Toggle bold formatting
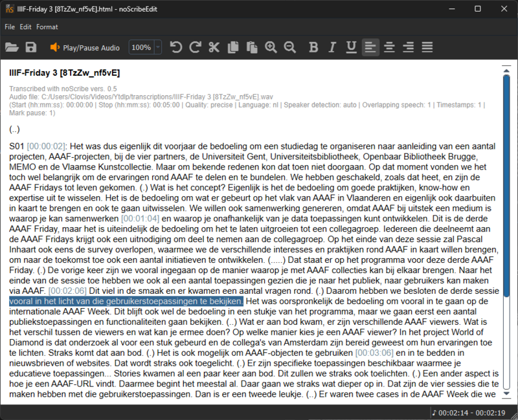This screenshot has width=518, height=420. [x=313, y=47]
